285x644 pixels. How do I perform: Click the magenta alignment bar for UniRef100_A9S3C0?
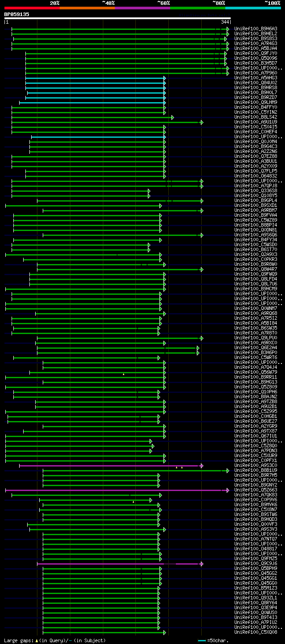point(111,466)
